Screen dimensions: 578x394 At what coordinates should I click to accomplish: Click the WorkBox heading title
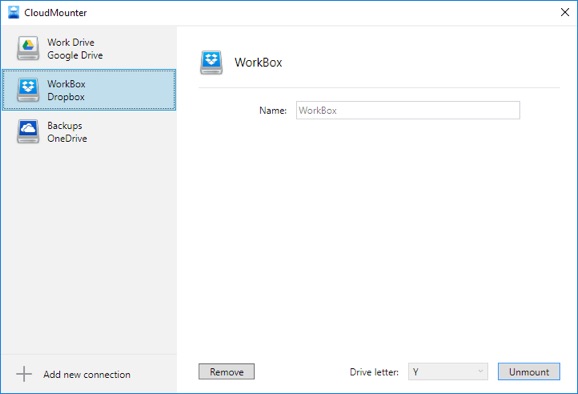[x=258, y=62]
